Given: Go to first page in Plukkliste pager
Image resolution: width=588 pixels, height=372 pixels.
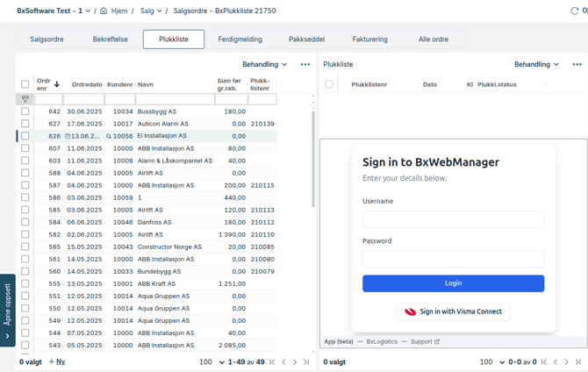Looking at the screenshot, I should point(544,361).
